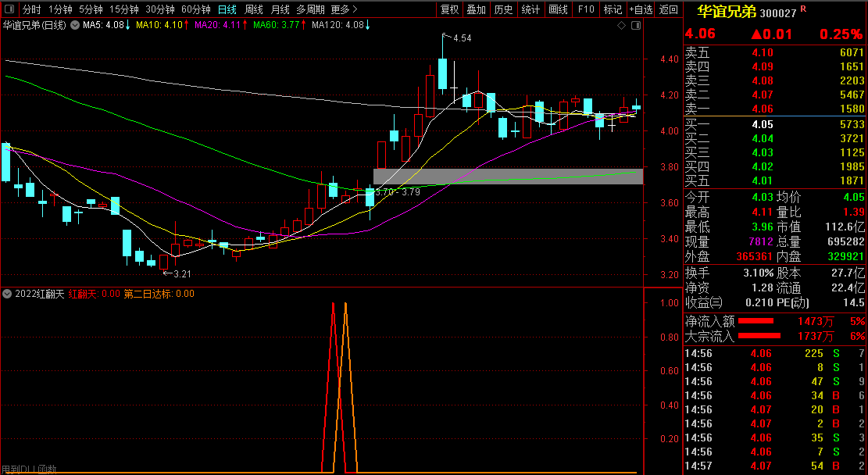This screenshot has width=868, height=475.
Task: Toggle the right panel icon near the diamond
Action: (634, 25)
